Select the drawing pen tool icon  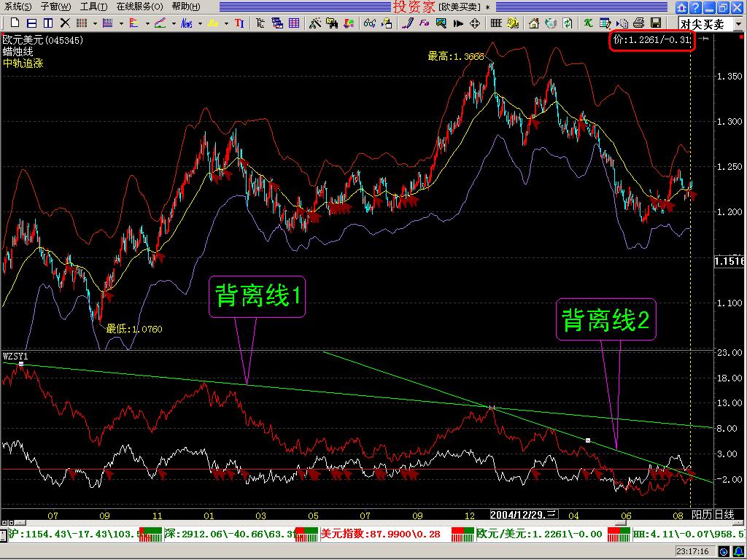tap(408, 23)
